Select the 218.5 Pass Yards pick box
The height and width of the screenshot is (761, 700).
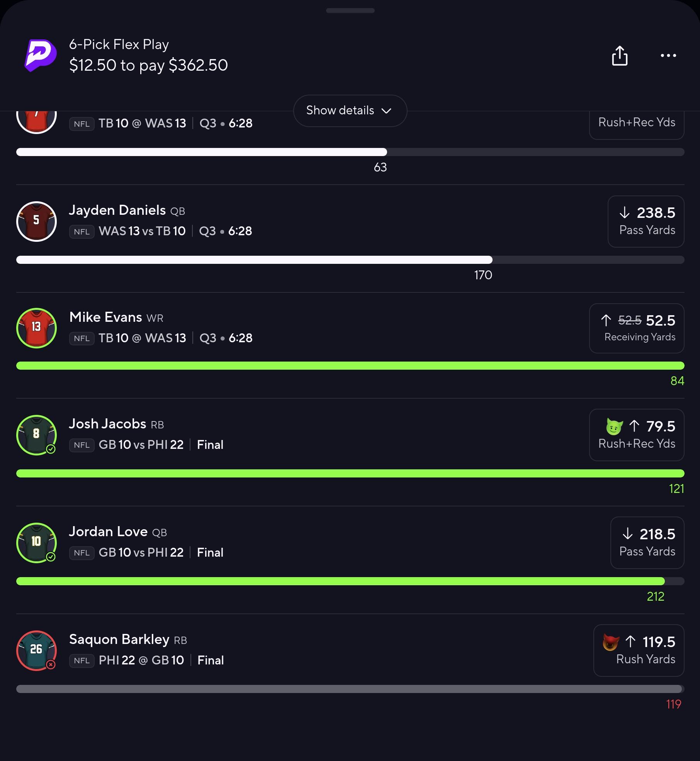pos(647,543)
